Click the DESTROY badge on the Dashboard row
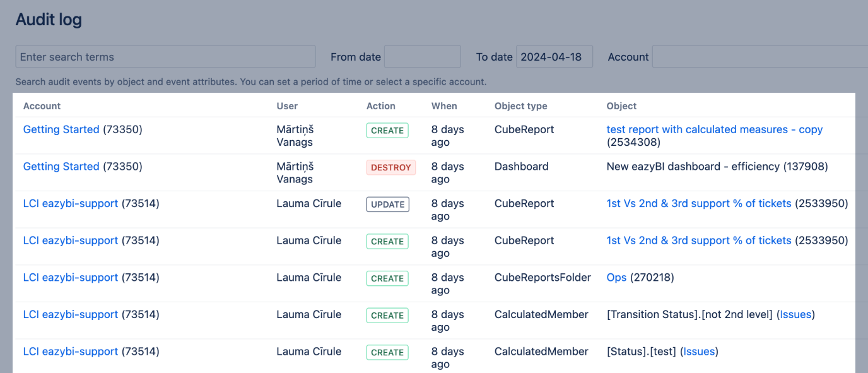Viewport: 868px width, 373px height. coord(390,167)
